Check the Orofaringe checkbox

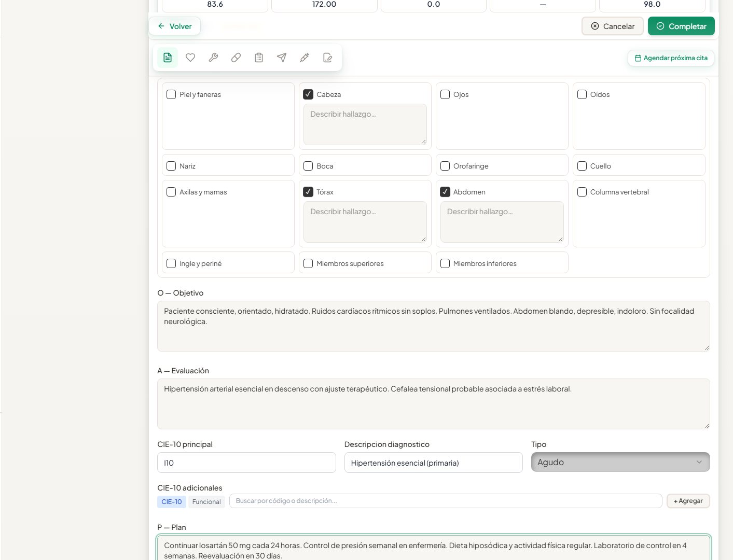[x=445, y=166]
